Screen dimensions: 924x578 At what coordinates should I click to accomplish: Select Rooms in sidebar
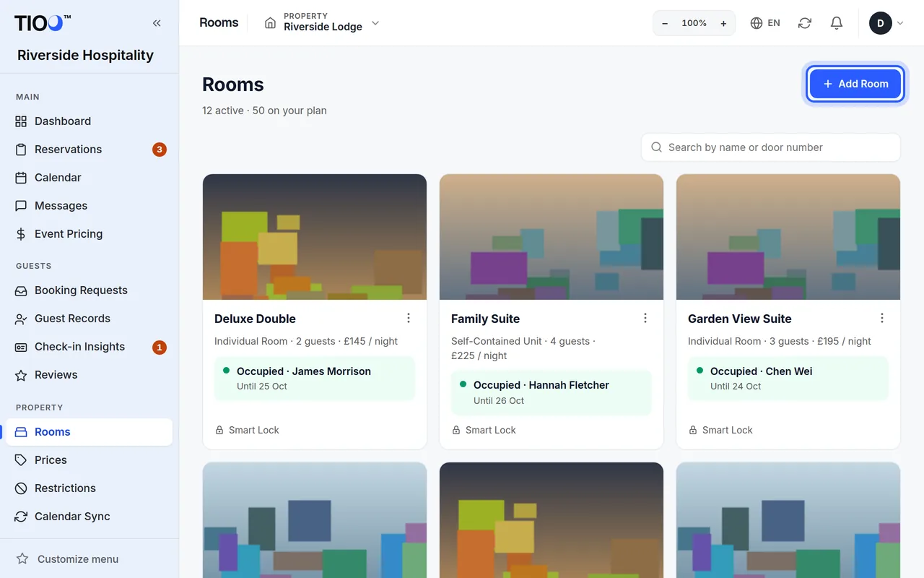89,432
